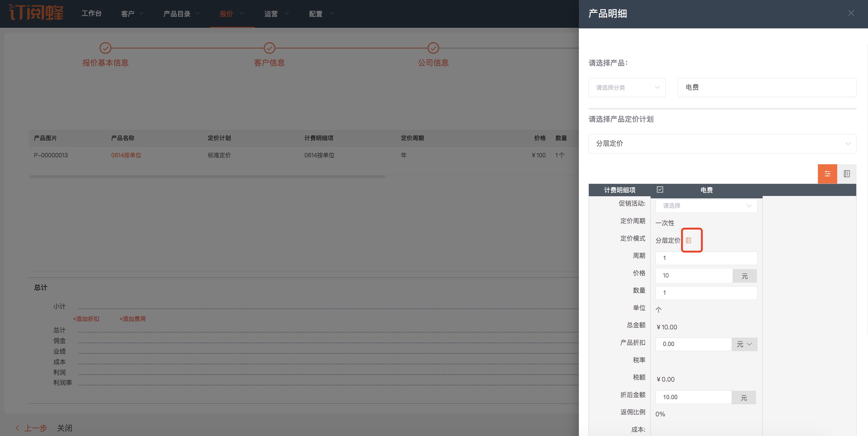Image resolution: width=868 pixels, height=436 pixels.
Task: Open 产品折扣 unit 元 dropdown
Action: 744,344
